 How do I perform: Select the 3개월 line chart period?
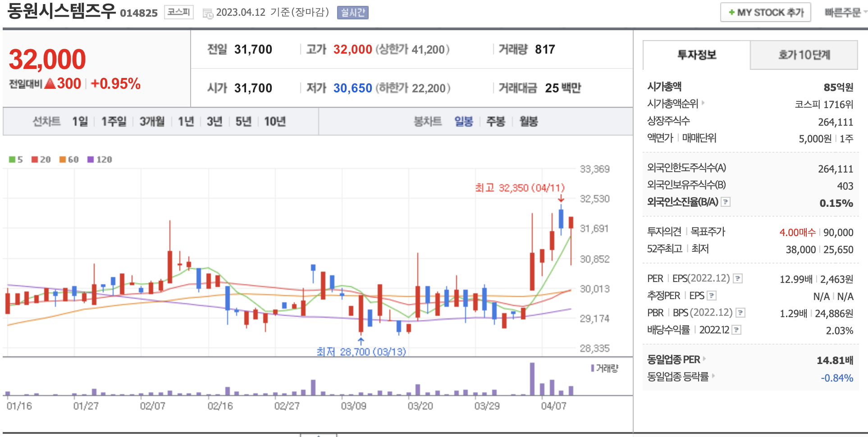[152, 121]
